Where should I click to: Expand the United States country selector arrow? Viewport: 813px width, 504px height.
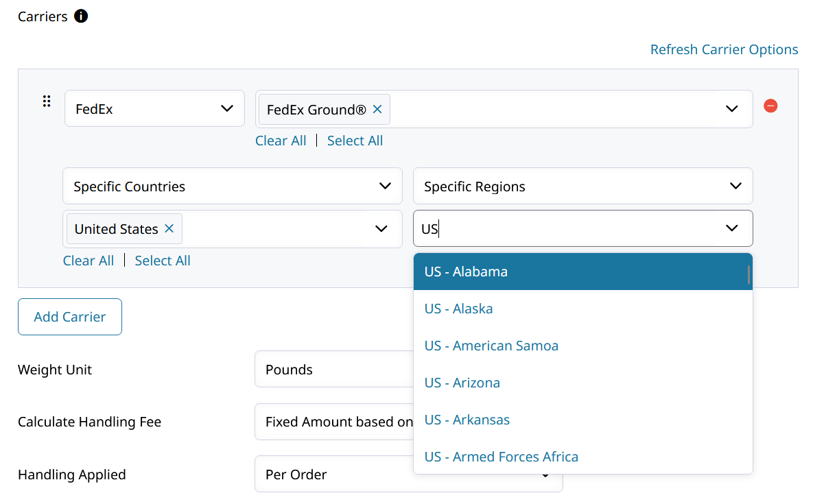tap(381, 229)
